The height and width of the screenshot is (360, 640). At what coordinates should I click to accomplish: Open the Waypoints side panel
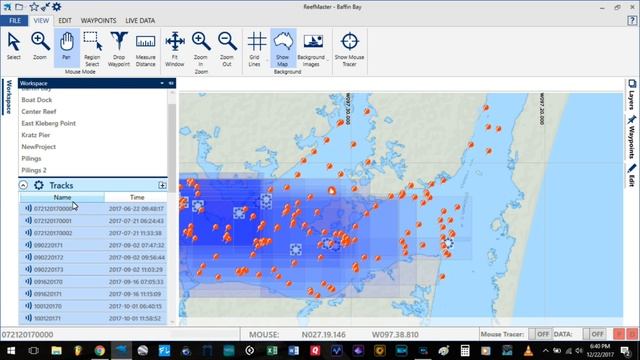pyautogui.click(x=631, y=137)
